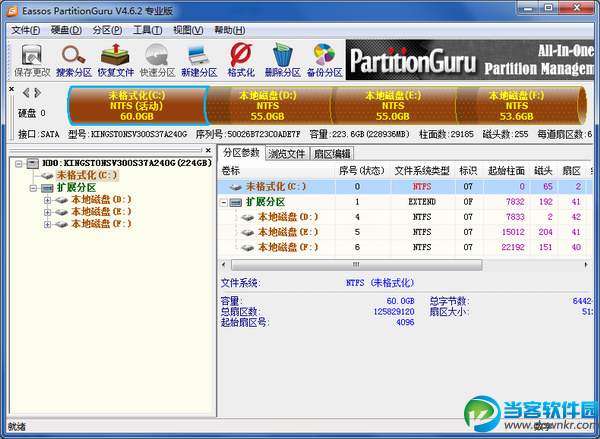Click the 125829120 total sectors value

[394, 312]
